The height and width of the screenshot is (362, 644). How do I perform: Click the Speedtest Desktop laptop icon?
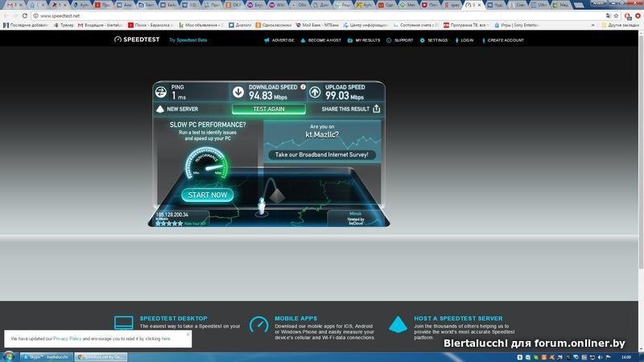click(124, 323)
